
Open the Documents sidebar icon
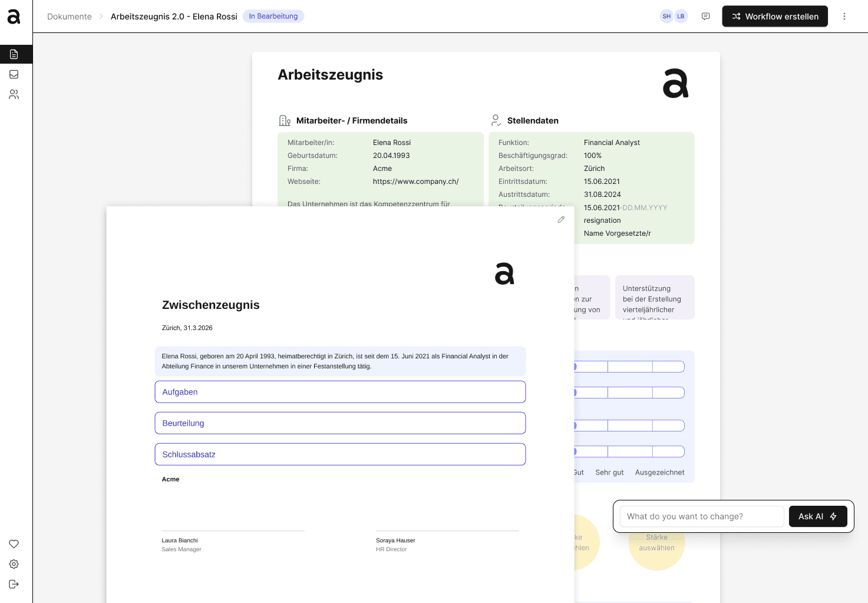point(14,54)
